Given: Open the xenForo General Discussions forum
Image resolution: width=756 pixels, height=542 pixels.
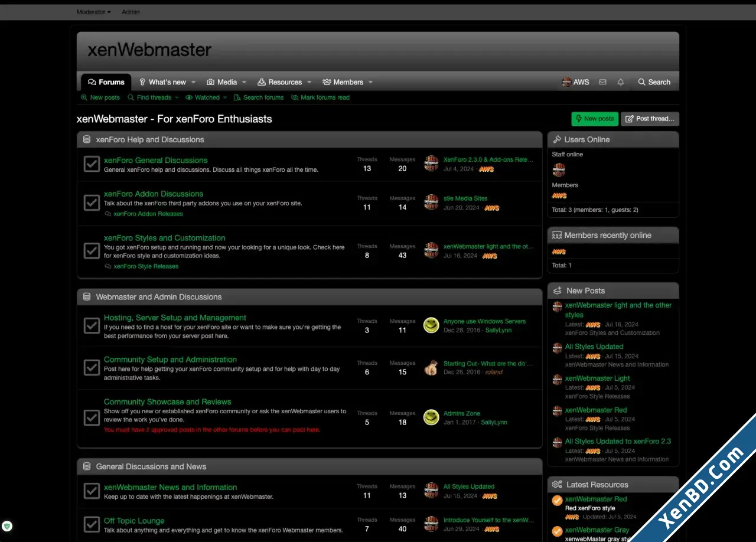Looking at the screenshot, I should click(156, 160).
